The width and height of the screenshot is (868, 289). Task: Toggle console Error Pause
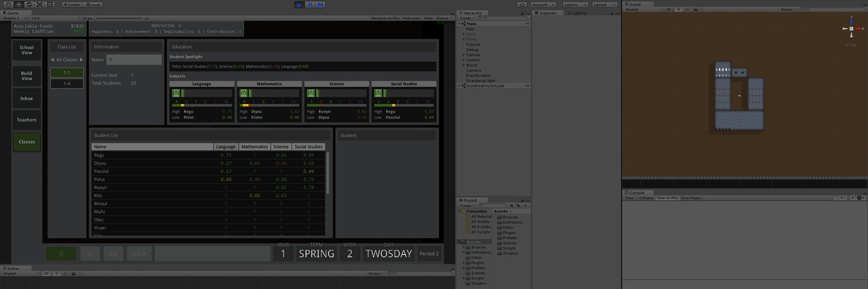coord(691,197)
